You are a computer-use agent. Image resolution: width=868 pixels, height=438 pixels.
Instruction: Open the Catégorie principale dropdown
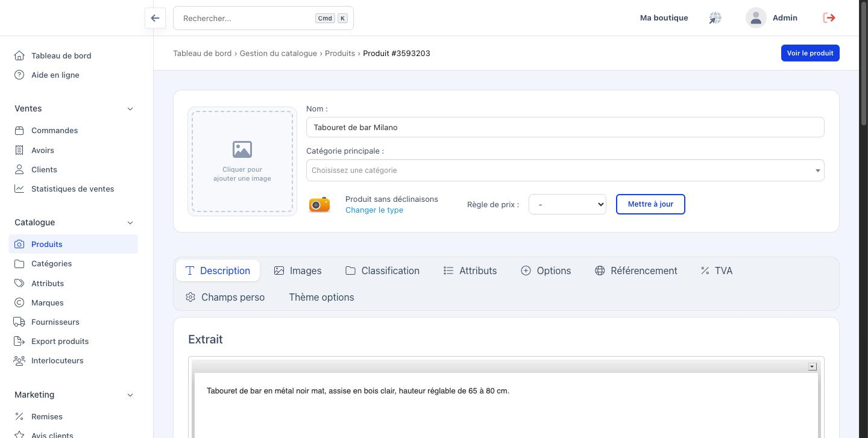click(565, 170)
